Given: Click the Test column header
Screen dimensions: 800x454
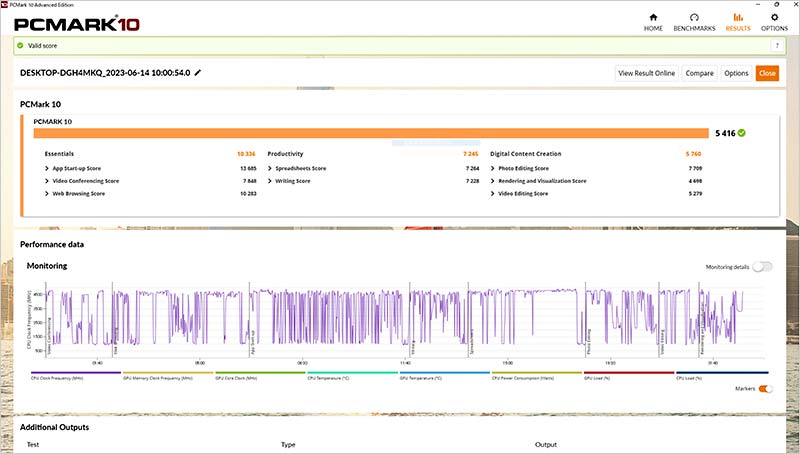Looking at the screenshot, I should (x=33, y=444).
